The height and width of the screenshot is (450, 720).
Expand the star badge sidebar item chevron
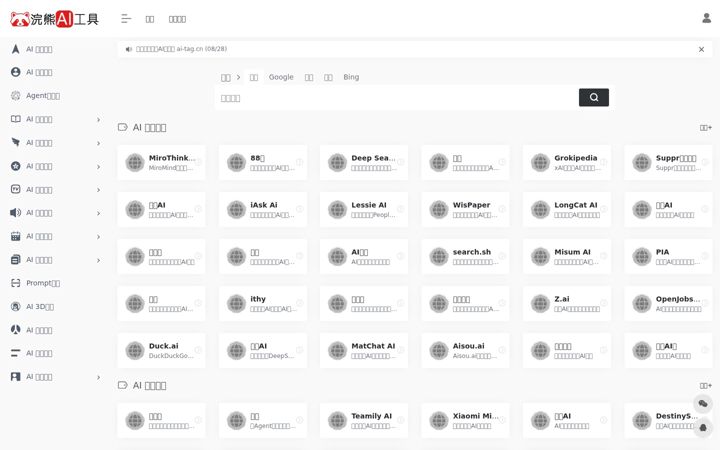pyautogui.click(x=98, y=167)
